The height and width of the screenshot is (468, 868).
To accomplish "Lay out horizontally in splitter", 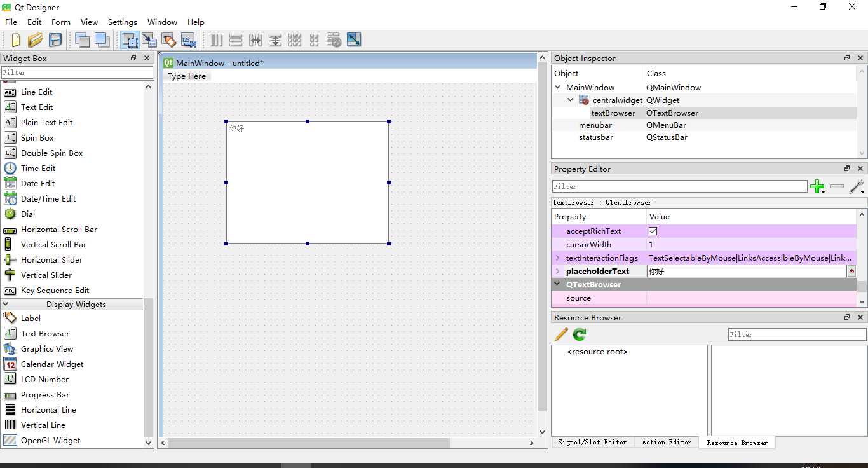I will pyautogui.click(x=255, y=40).
